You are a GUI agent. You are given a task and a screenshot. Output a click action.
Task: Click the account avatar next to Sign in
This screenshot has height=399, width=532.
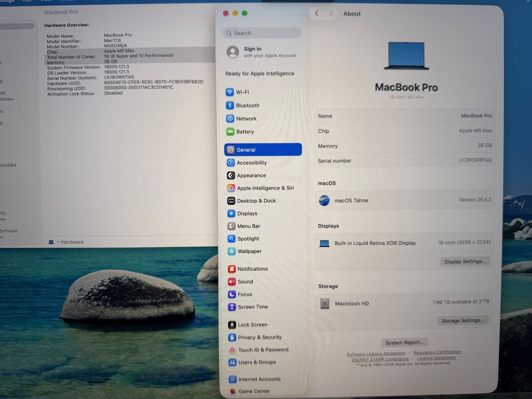pos(233,52)
